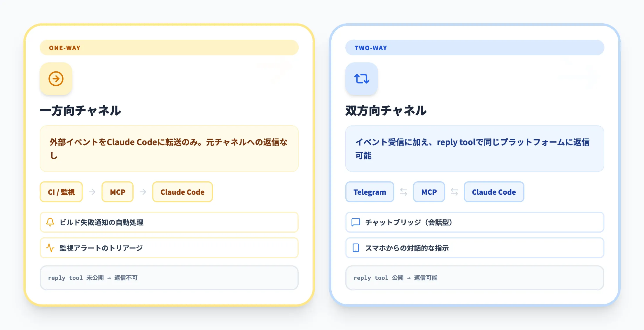Open the ビルド失敗通知の自動処理 item
This screenshot has width=644, height=330.
click(x=169, y=222)
